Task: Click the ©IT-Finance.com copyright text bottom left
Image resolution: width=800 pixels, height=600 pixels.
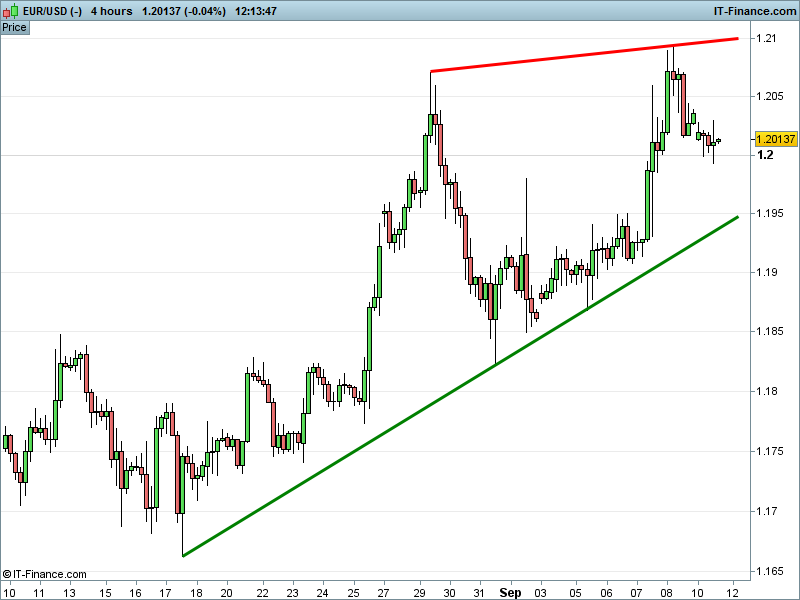Action: 44,574
